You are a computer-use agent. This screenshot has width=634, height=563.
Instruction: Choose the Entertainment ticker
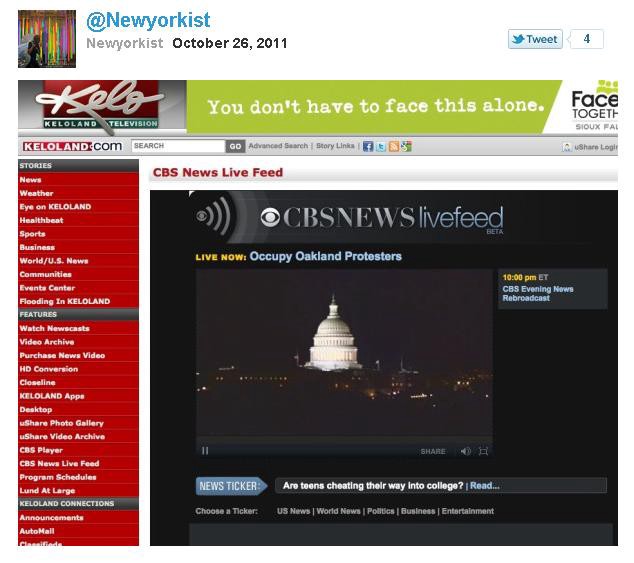468,511
